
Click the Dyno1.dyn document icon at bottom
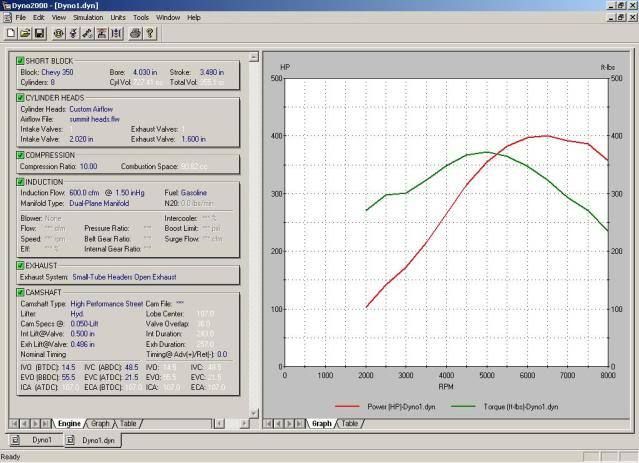tap(72, 440)
